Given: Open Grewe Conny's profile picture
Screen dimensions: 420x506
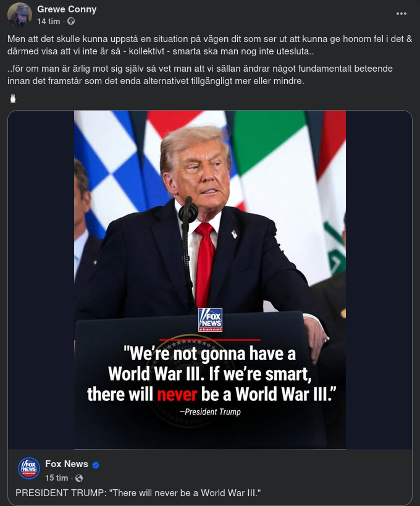Looking at the screenshot, I should point(20,15).
